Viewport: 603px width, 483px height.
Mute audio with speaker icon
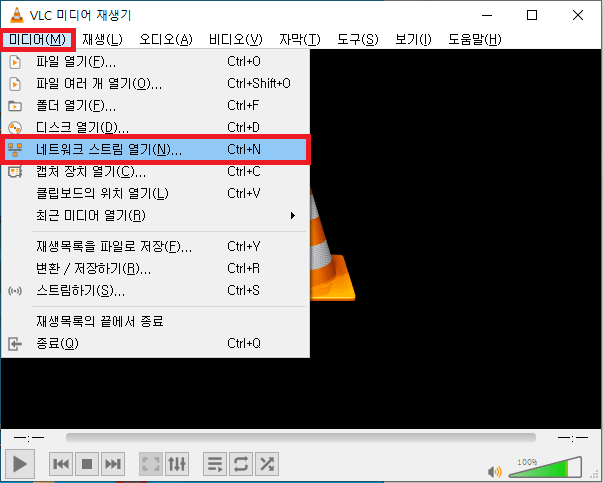[x=495, y=471]
